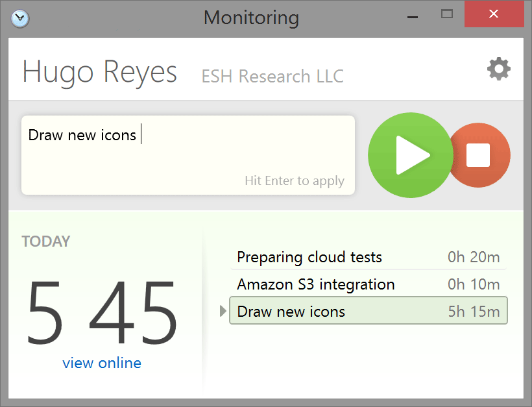
Task: Click the 0h 20m duration value
Action: tap(474, 257)
